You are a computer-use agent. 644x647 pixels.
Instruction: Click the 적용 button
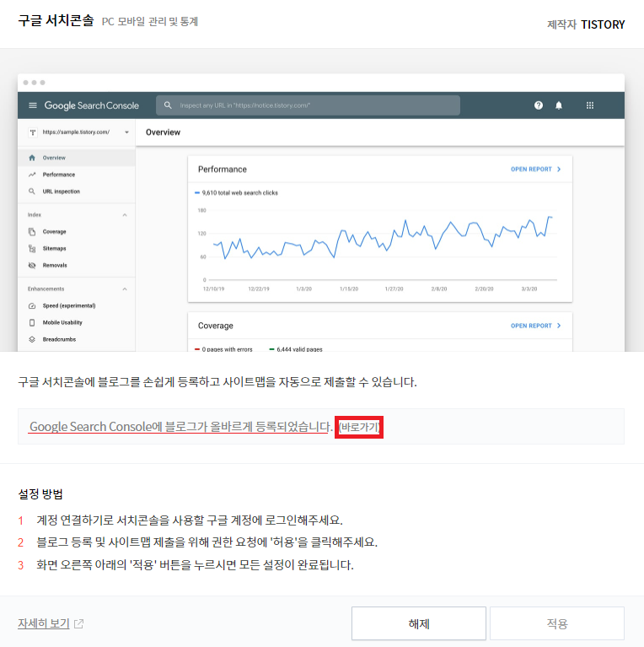pyautogui.click(x=557, y=623)
